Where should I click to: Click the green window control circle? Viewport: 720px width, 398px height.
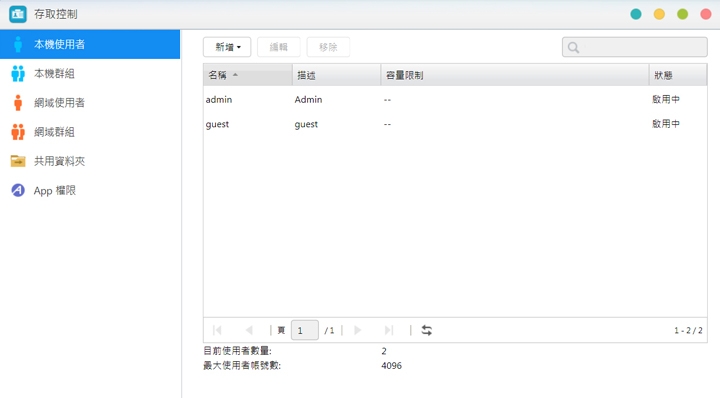683,14
